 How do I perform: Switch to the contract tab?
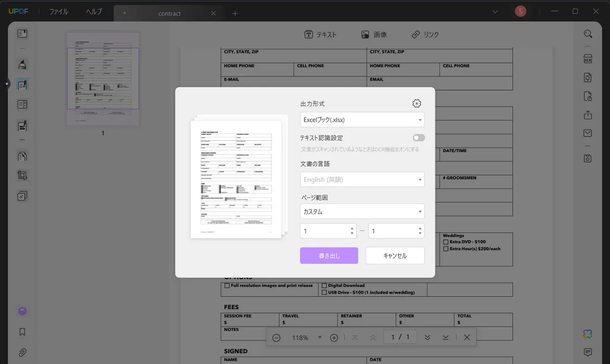[169, 14]
